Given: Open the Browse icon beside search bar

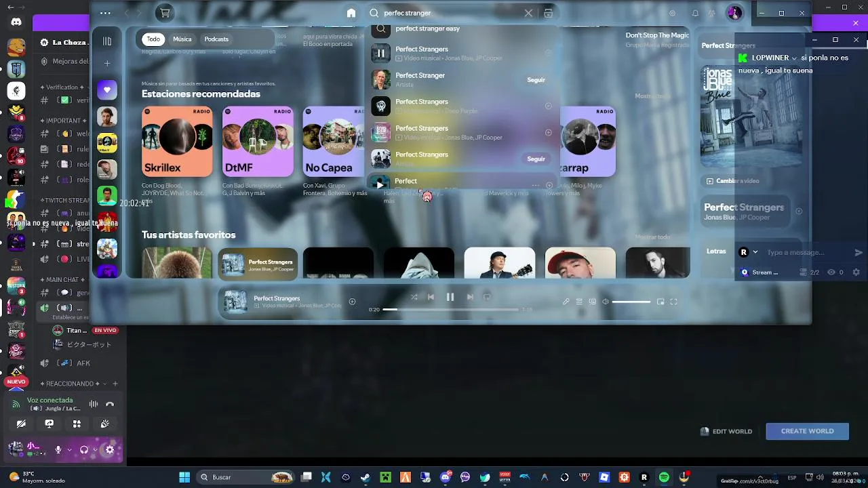Looking at the screenshot, I should pyautogui.click(x=548, y=13).
